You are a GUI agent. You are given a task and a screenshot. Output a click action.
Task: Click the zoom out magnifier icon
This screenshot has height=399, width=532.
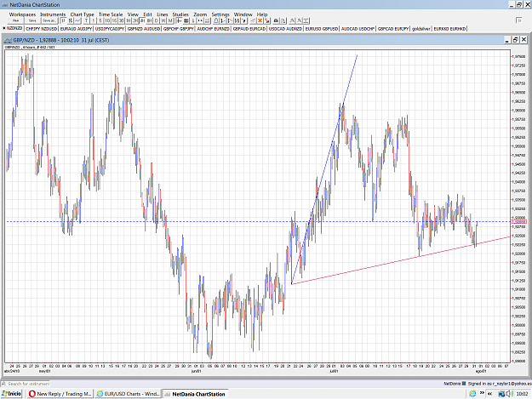300,20
